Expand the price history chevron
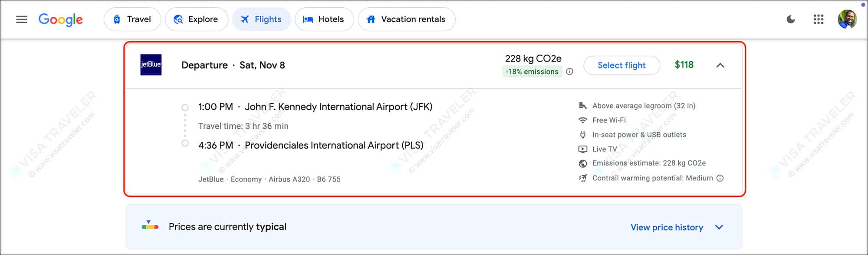This screenshot has width=868, height=255. pyautogui.click(x=719, y=227)
